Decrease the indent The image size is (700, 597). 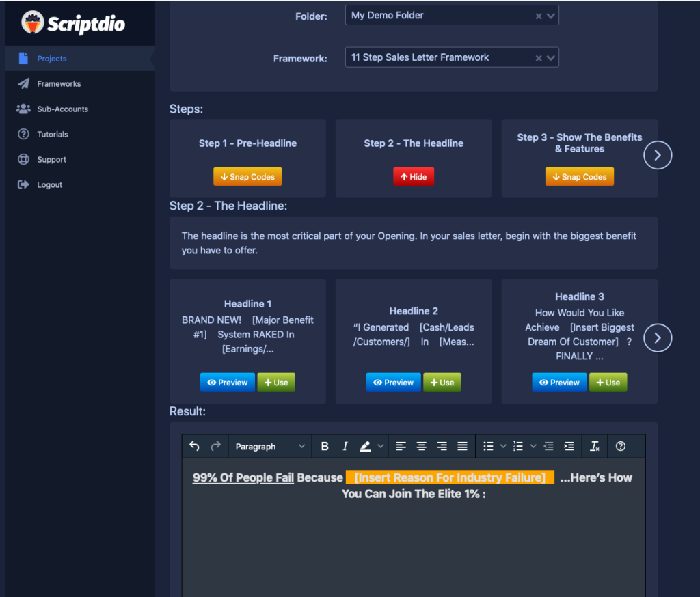click(x=549, y=446)
